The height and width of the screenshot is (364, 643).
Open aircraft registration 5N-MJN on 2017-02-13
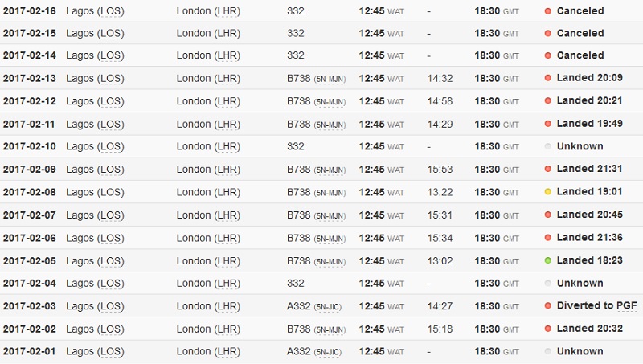[330, 79]
